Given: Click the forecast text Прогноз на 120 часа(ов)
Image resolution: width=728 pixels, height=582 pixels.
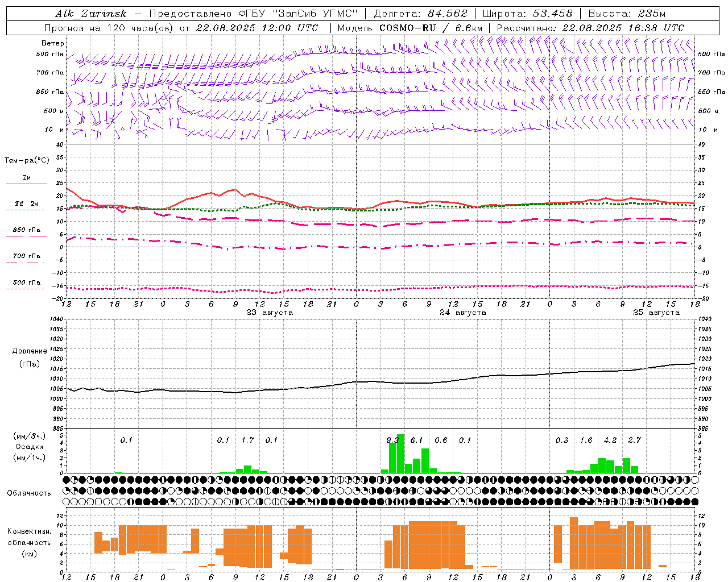Looking at the screenshot, I should (109, 28).
